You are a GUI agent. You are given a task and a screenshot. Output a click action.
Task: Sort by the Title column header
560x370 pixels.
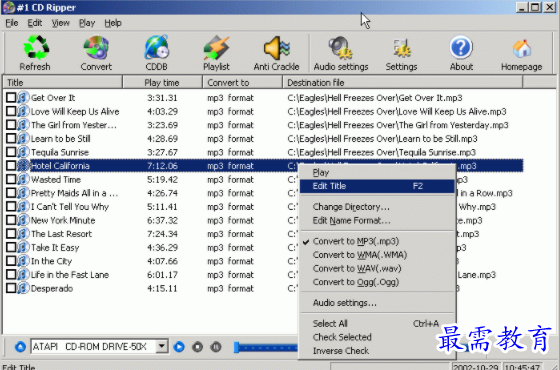63,82
